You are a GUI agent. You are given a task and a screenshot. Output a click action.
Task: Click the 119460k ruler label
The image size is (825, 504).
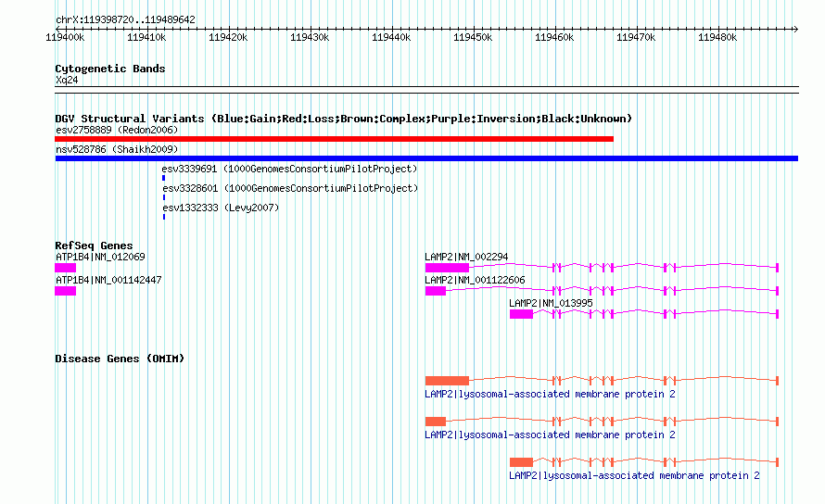pos(554,37)
